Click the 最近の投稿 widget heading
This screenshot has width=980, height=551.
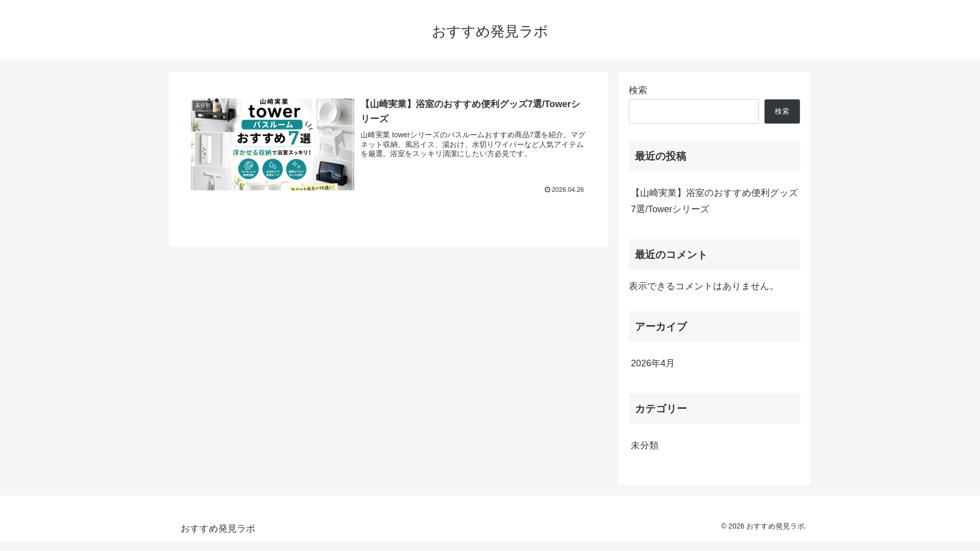[x=715, y=156]
